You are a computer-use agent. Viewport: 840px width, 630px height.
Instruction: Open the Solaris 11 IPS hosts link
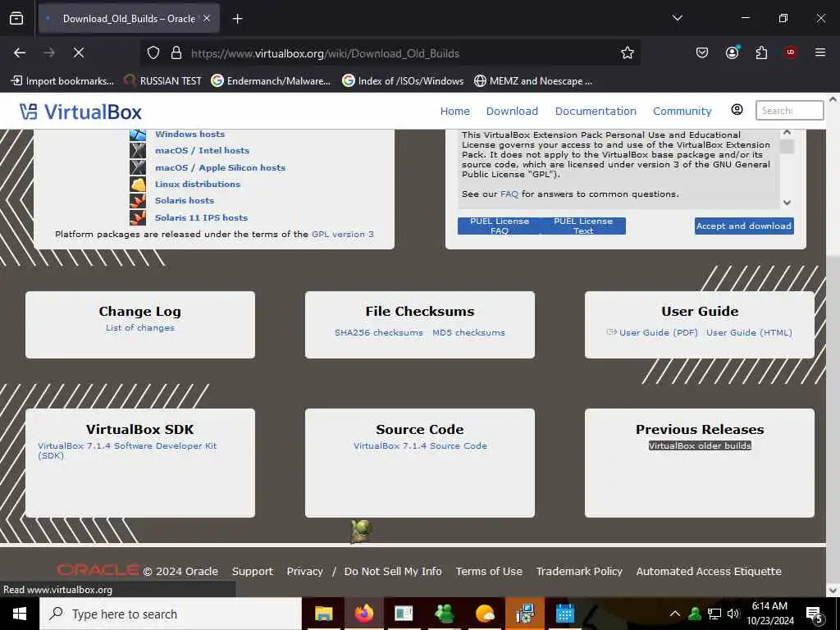pos(202,217)
